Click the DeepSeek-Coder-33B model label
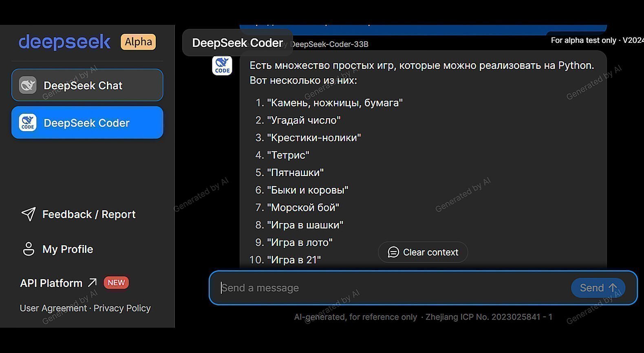Screen dimensions: 644x353 point(329,44)
